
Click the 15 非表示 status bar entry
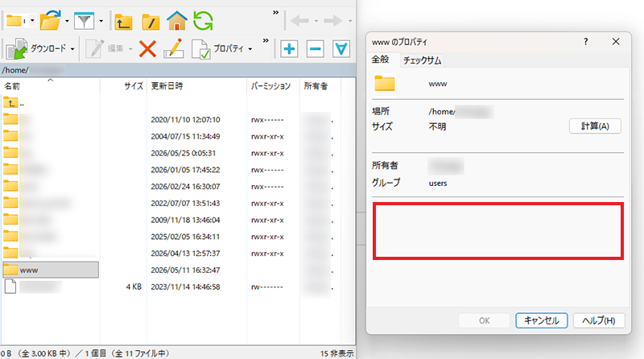[x=336, y=353]
